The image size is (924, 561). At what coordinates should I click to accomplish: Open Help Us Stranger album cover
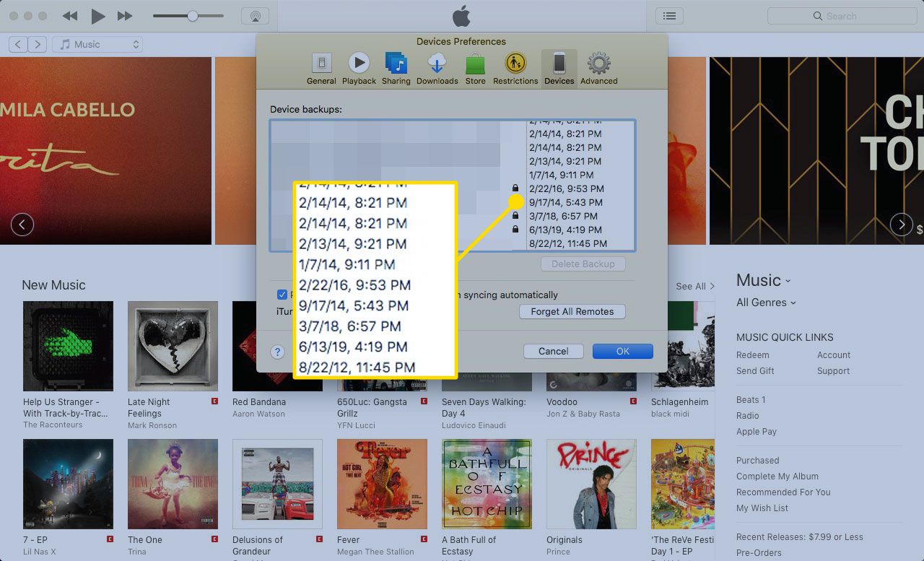tap(68, 346)
